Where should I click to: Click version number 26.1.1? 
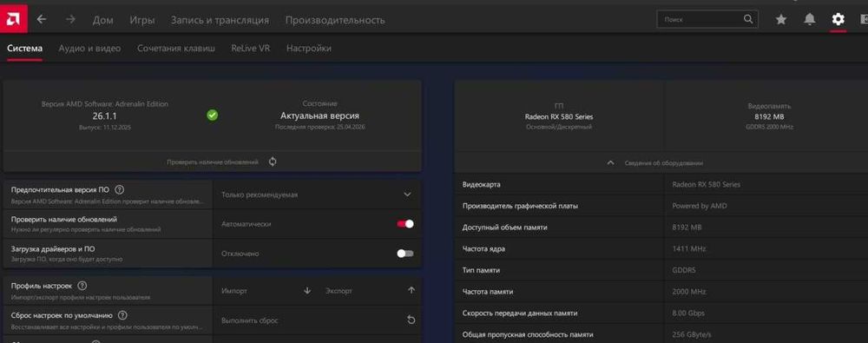pos(105,115)
